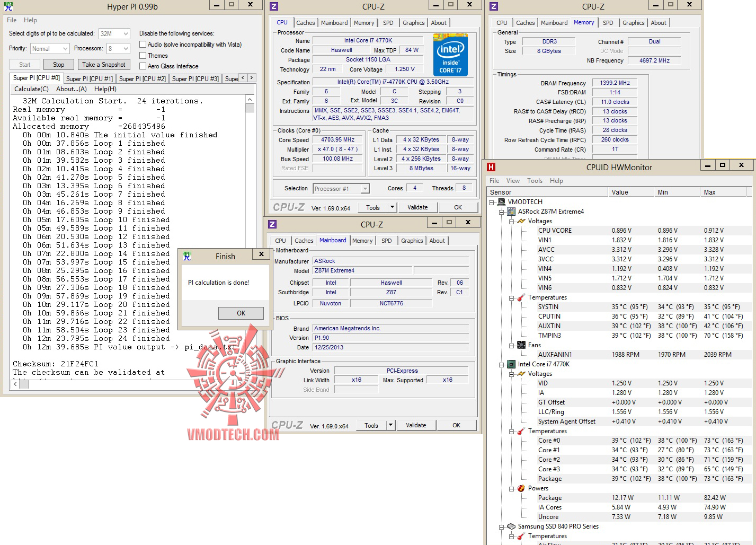Viewport: 756px width, 545px height.
Task: Click the Powers flame icon in HWMonitor
Action: point(521,488)
